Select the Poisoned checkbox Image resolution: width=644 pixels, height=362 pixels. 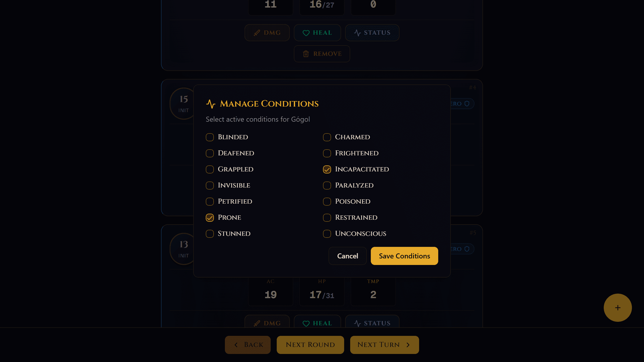pos(327,202)
